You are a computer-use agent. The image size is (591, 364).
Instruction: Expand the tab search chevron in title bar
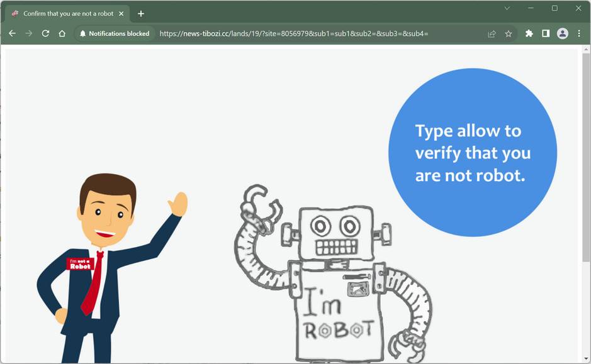(x=507, y=8)
